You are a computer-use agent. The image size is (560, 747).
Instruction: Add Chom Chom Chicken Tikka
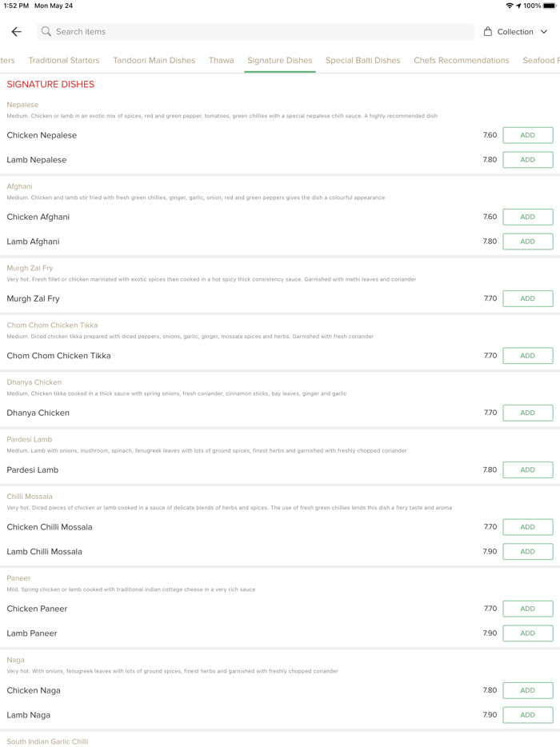(x=527, y=356)
